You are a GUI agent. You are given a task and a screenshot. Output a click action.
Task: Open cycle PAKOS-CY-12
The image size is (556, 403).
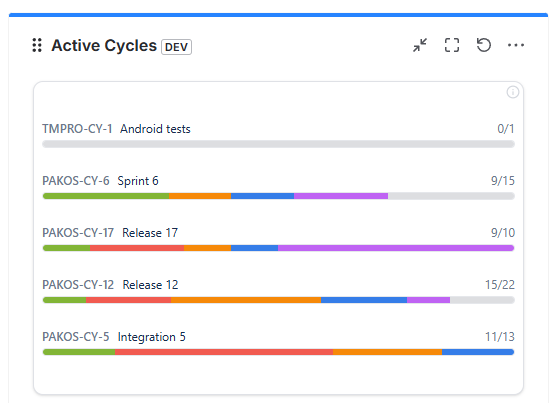coord(78,285)
